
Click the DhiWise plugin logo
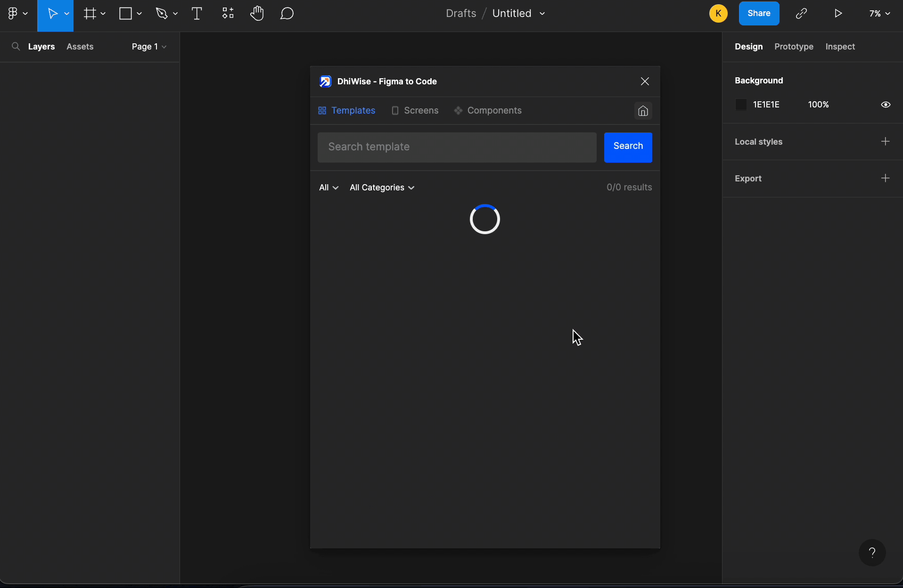click(325, 82)
